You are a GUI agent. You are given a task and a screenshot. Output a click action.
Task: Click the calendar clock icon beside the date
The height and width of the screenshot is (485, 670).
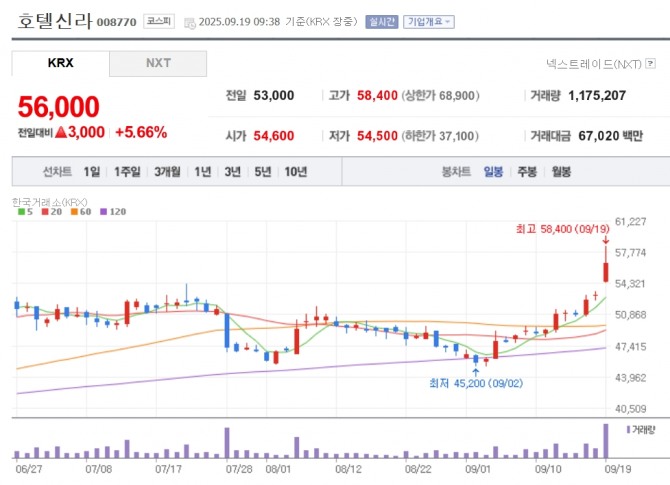tap(190, 23)
